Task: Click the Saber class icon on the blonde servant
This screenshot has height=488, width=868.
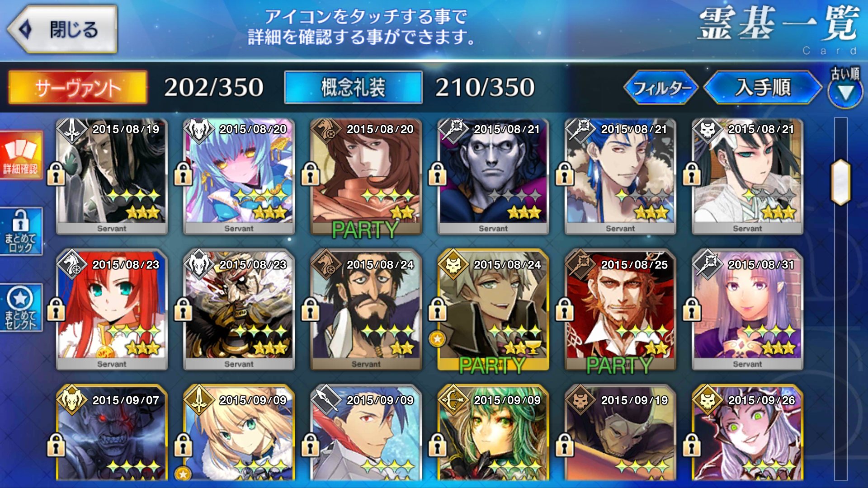Action: (x=198, y=400)
